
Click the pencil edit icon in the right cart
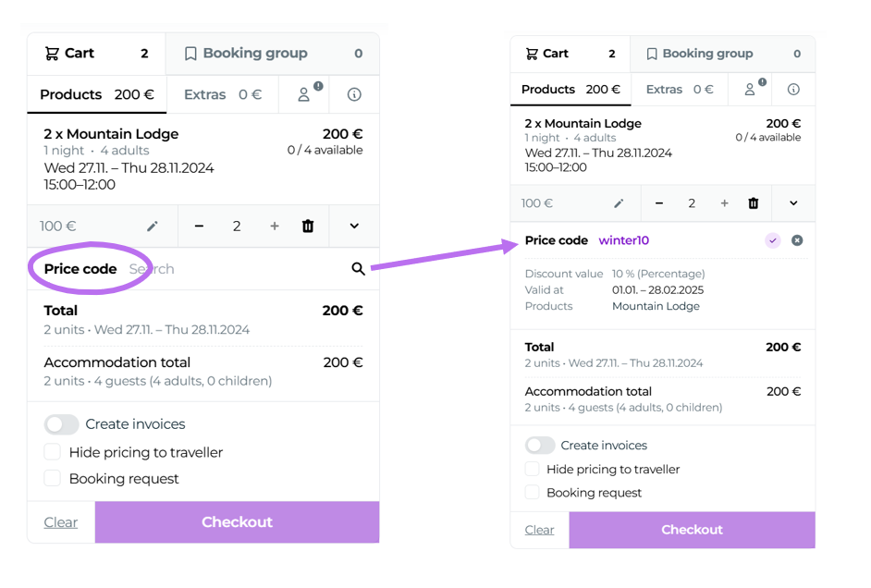(620, 203)
